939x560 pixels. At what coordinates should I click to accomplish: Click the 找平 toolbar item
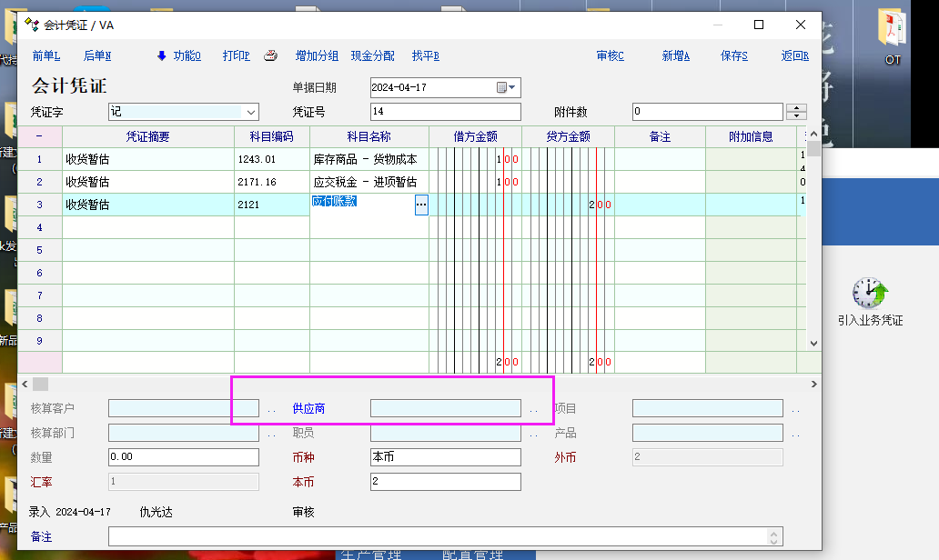pos(425,56)
